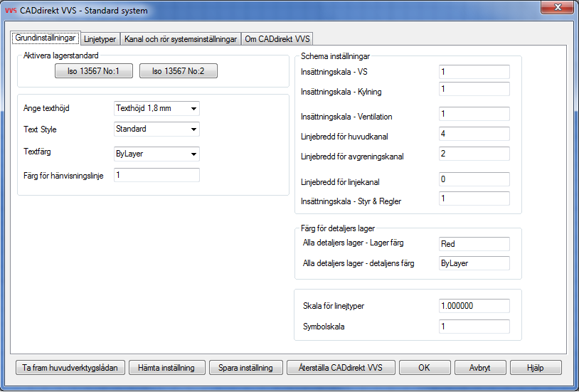
Task: Edit the Insättningskala - Kylning field
Action: click(x=474, y=89)
